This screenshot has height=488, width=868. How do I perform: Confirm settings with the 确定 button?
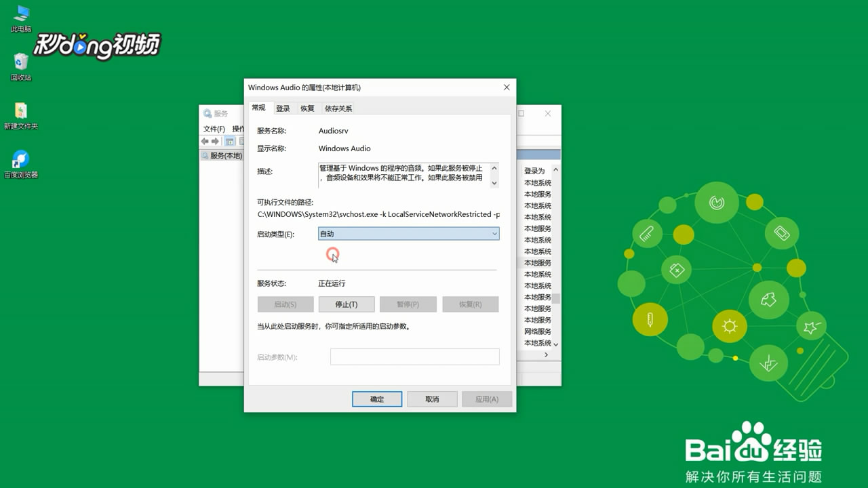[377, 399]
